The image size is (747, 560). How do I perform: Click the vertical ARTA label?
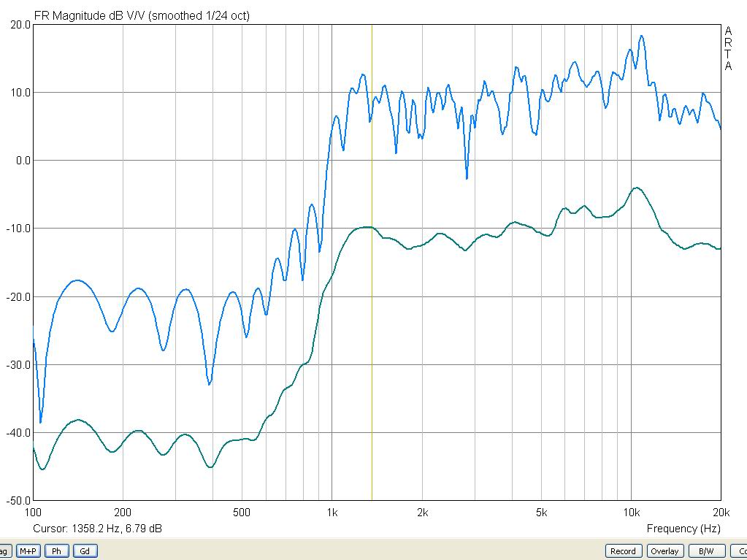pos(728,49)
